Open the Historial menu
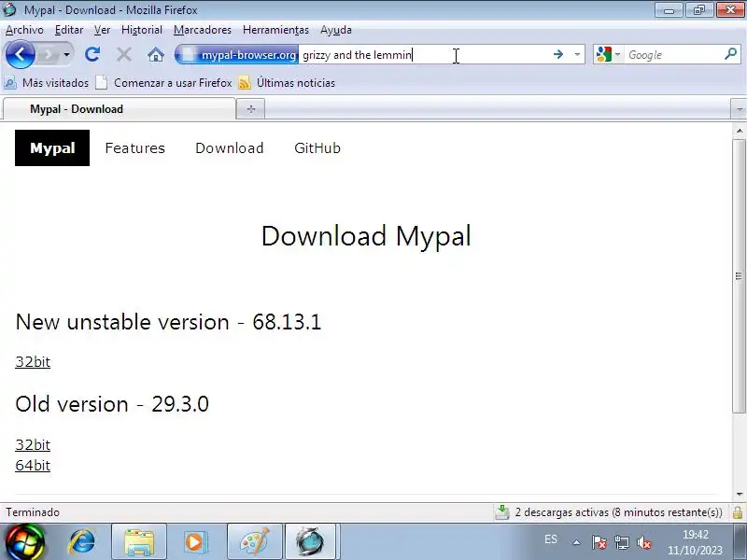The height and width of the screenshot is (560, 747). [142, 30]
